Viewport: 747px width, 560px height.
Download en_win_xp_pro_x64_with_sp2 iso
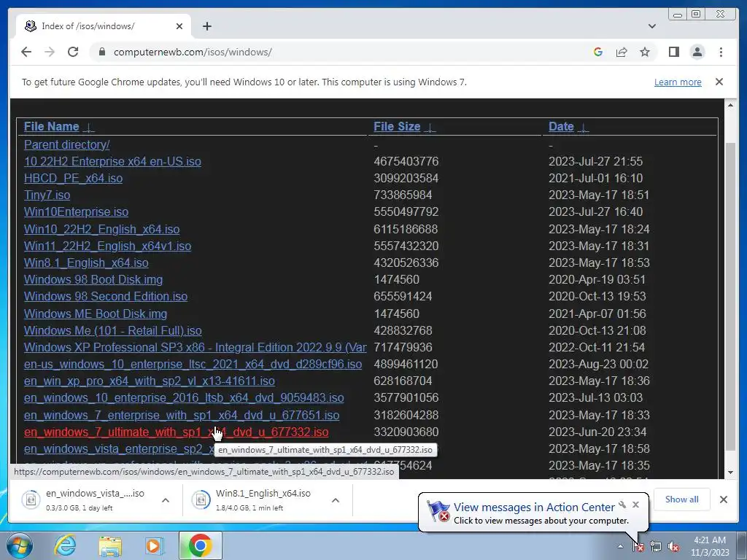pyautogui.click(x=149, y=381)
